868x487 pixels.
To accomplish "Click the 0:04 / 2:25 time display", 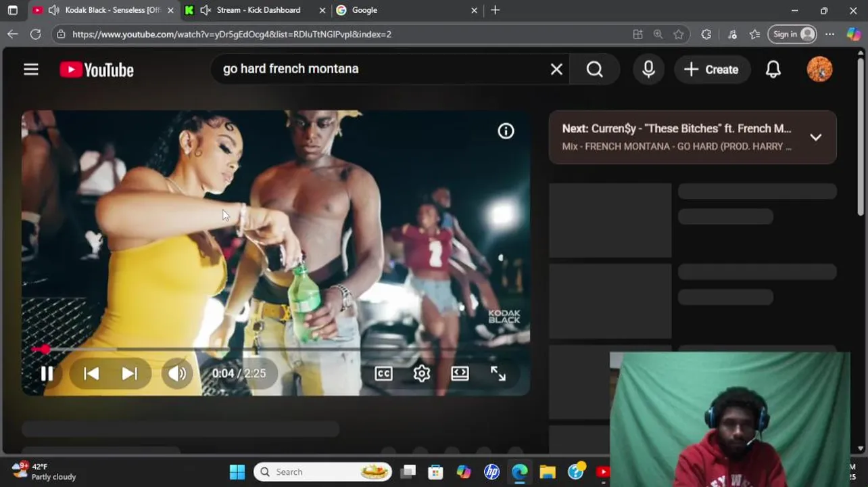I will click(239, 373).
